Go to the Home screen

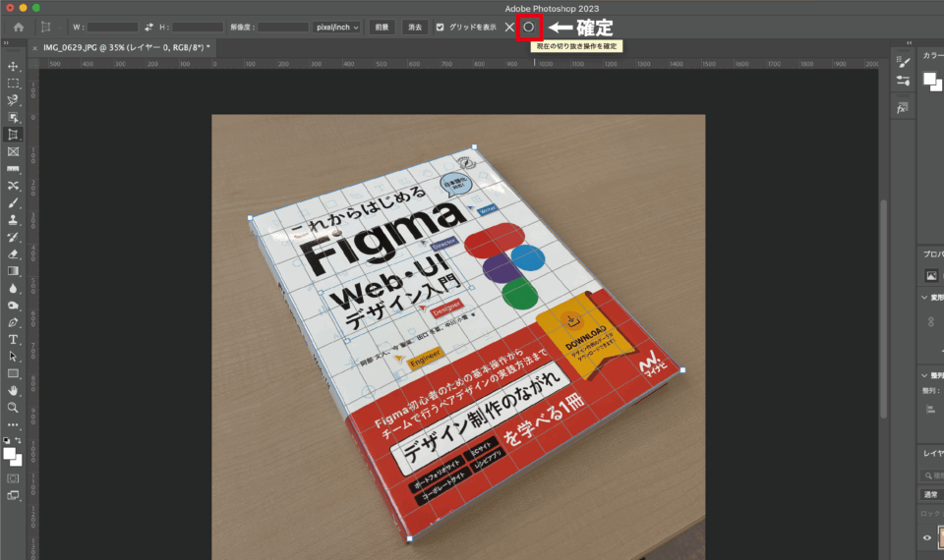(x=19, y=28)
